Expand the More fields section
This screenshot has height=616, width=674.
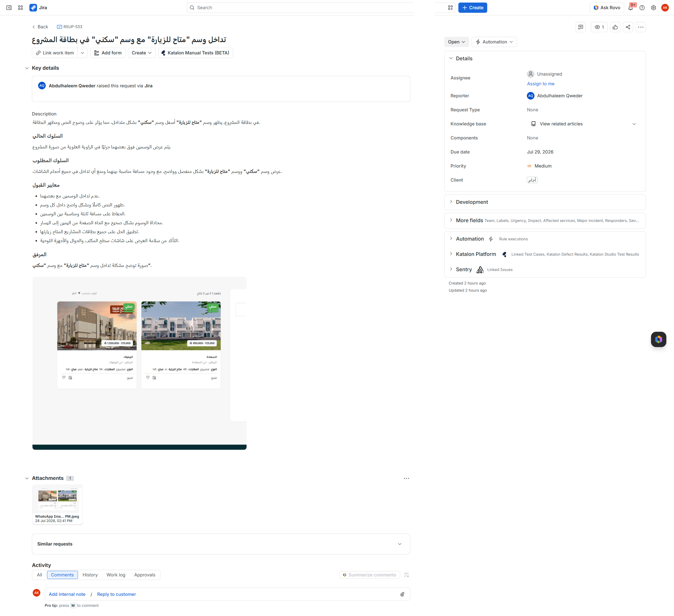[x=451, y=220]
